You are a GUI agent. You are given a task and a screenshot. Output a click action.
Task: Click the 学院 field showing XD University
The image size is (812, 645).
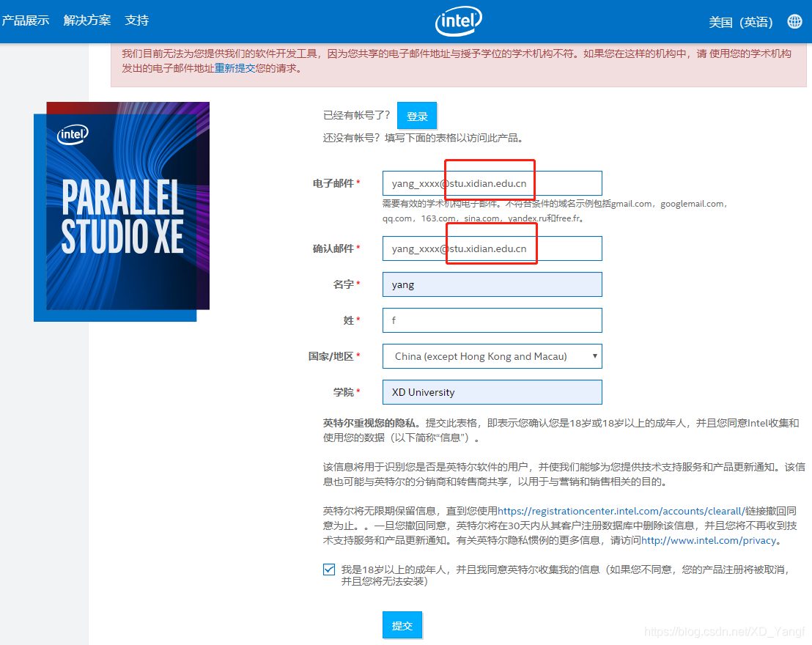pos(492,392)
